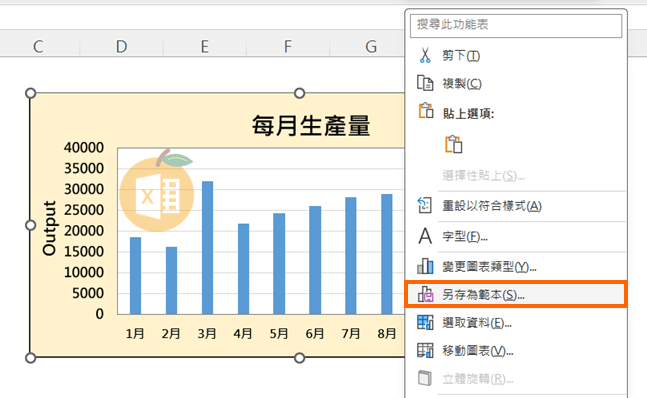Click the Save as Template icon
The width and height of the screenshot is (647, 398).
(x=425, y=294)
